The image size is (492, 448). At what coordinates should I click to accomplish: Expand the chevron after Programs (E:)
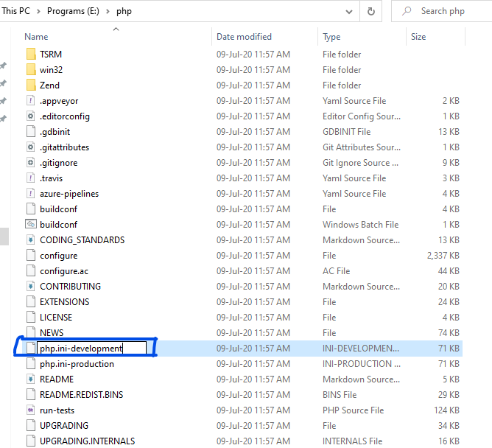tap(108, 11)
